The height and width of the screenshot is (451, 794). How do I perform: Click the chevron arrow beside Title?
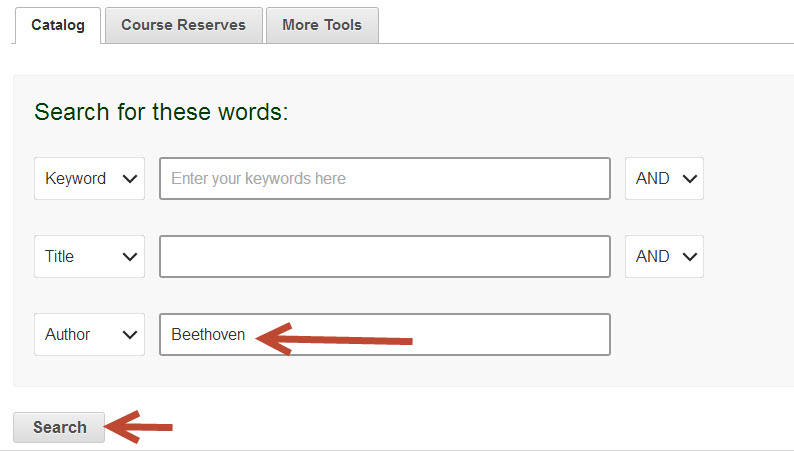(129, 257)
